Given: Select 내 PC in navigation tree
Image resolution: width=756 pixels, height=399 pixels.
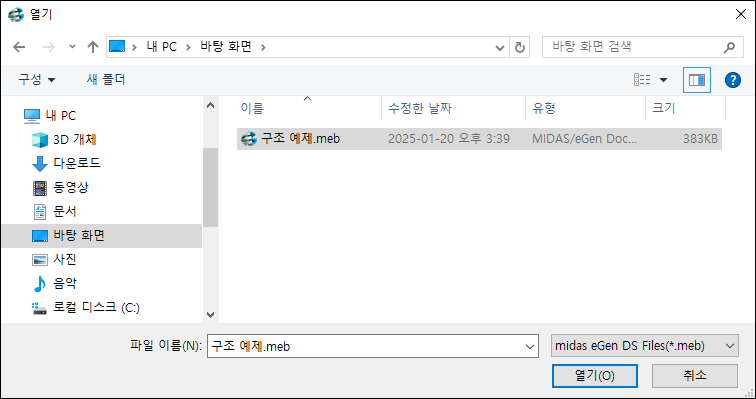Looking at the screenshot, I should tap(50, 116).
